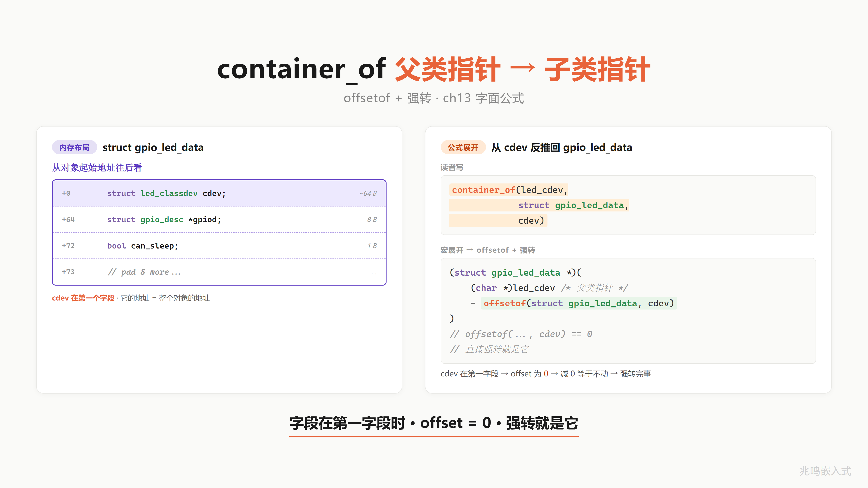This screenshot has height=488, width=868.
Task: Select row 'bool can_sleep;'
Action: coord(219,246)
